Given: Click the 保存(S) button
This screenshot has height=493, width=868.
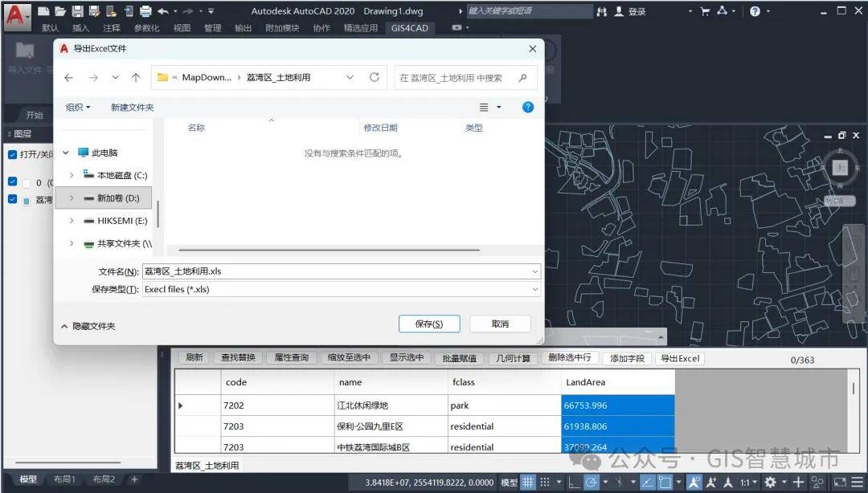Looking at the screenshot, I should (429, 324).
